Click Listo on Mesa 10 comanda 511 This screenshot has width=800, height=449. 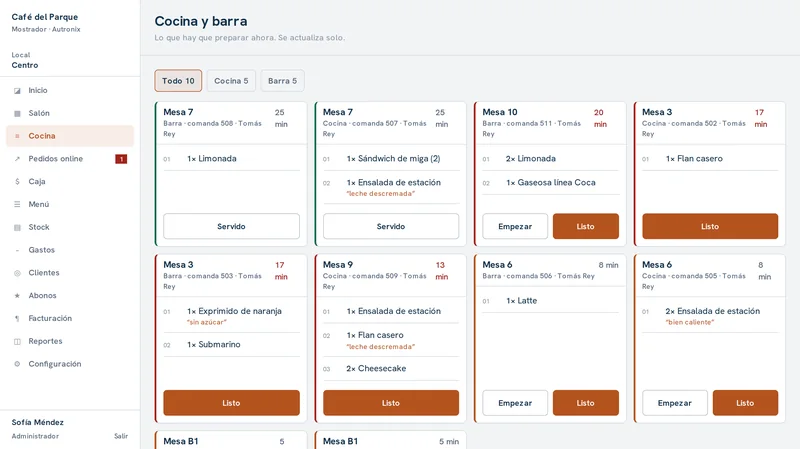tap(586, 226)
